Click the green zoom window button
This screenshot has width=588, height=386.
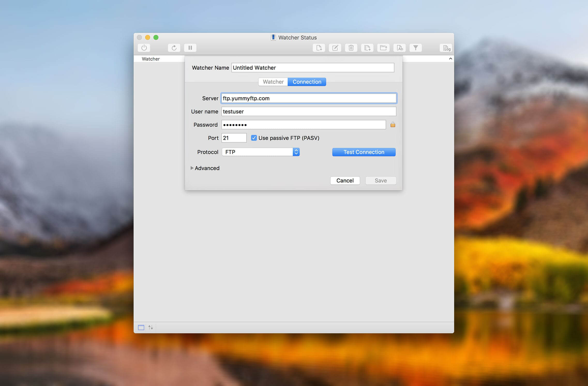pos(156,37)
